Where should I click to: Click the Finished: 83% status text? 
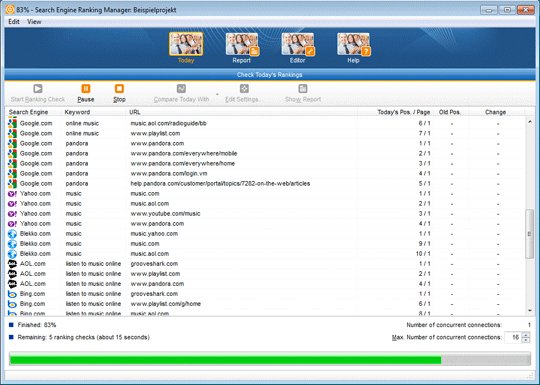pos(37,325)
